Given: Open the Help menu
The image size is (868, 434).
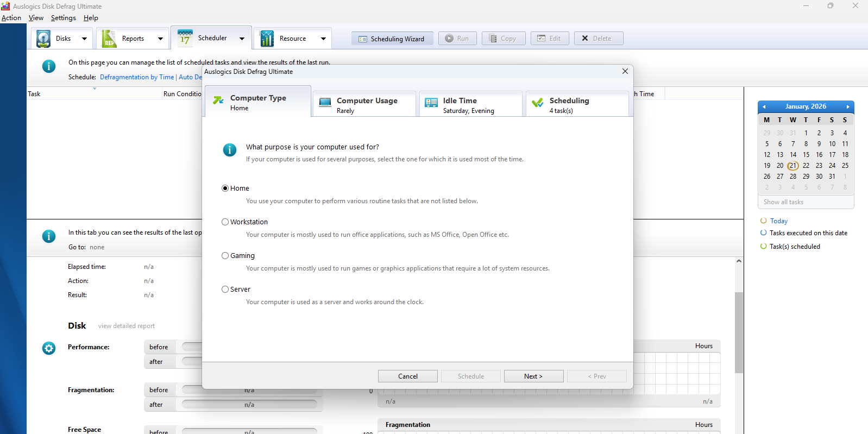Looking at the screenshot, I should click(x=91, y=18).
